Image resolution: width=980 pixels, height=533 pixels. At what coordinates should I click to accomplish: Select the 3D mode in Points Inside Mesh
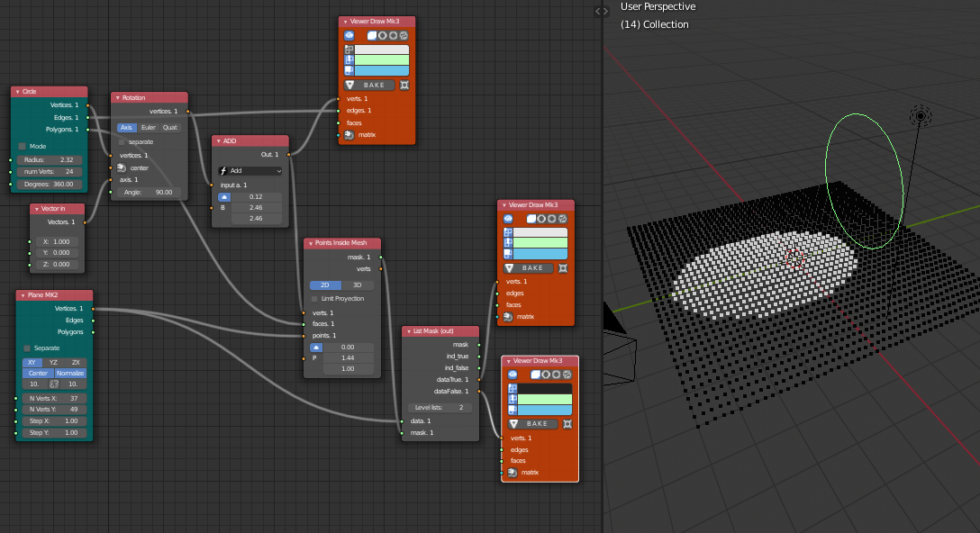pyautogui.click(x=358, y=285)
